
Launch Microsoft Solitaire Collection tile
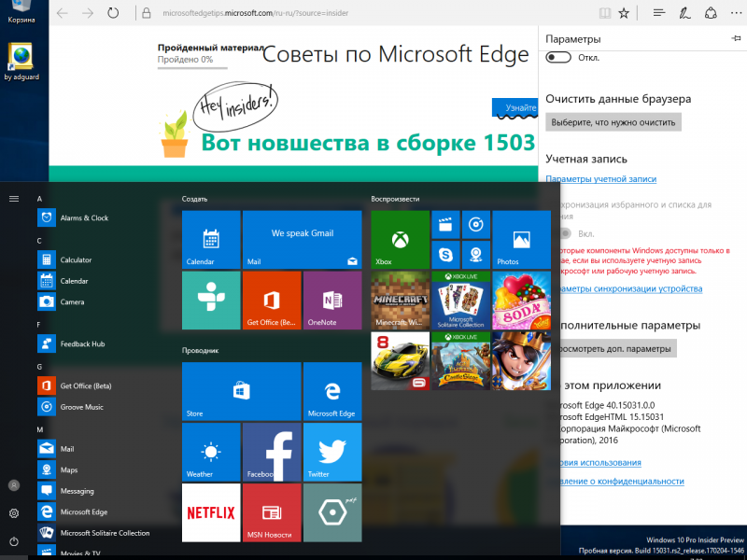point(460,301)
